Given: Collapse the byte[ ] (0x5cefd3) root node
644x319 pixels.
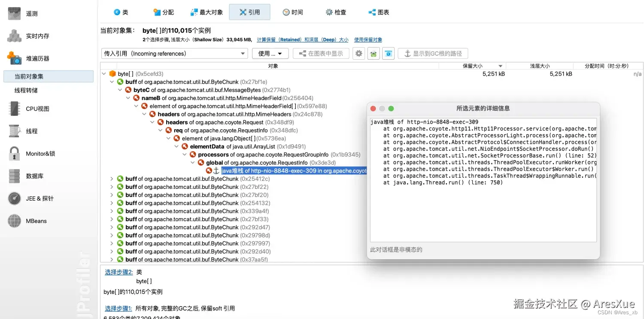Looking at the screenshot, I should (104, 74).
